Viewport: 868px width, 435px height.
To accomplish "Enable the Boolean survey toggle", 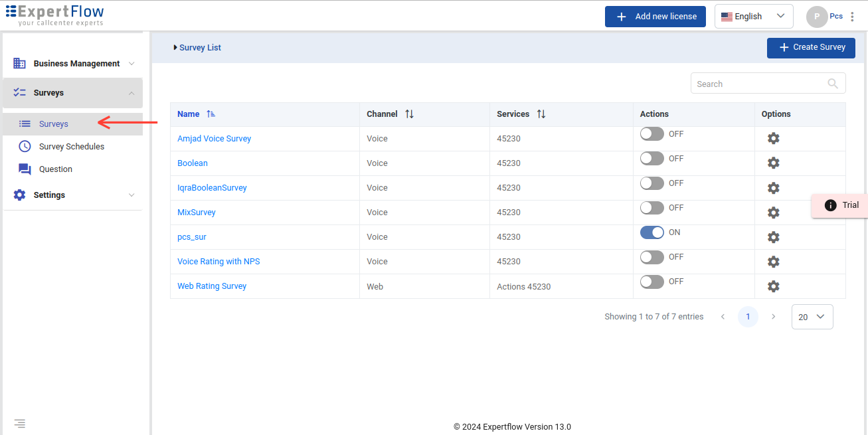I will point(651,159).
